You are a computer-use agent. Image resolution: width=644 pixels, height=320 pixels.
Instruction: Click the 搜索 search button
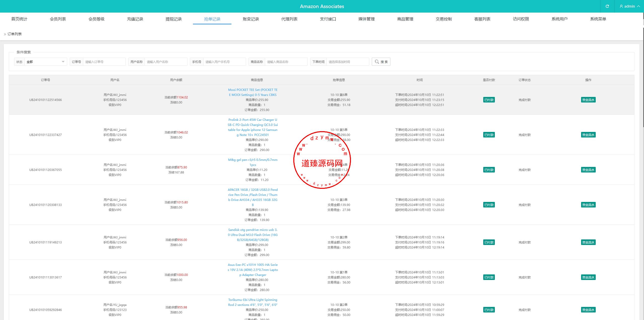pyautogui.click(x=381, y=62)
